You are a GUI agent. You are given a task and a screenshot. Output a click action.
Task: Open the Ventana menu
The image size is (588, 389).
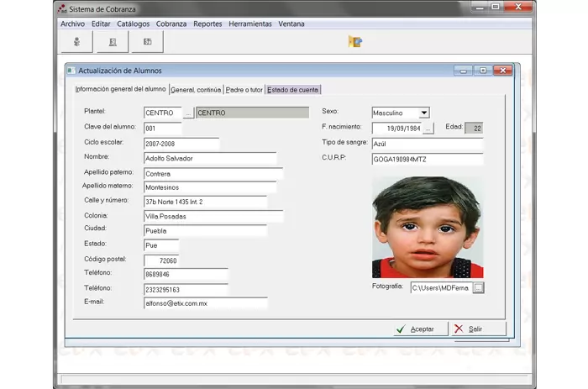[291, 24]
